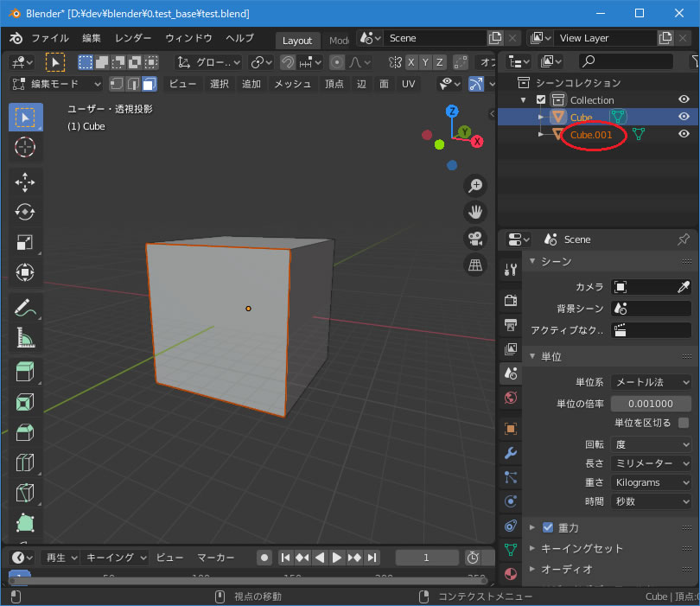The height and width of the screenshot is (606, 700).
Task: Open the 単位系 メートル法 dropdown
Action: [651, 382]
